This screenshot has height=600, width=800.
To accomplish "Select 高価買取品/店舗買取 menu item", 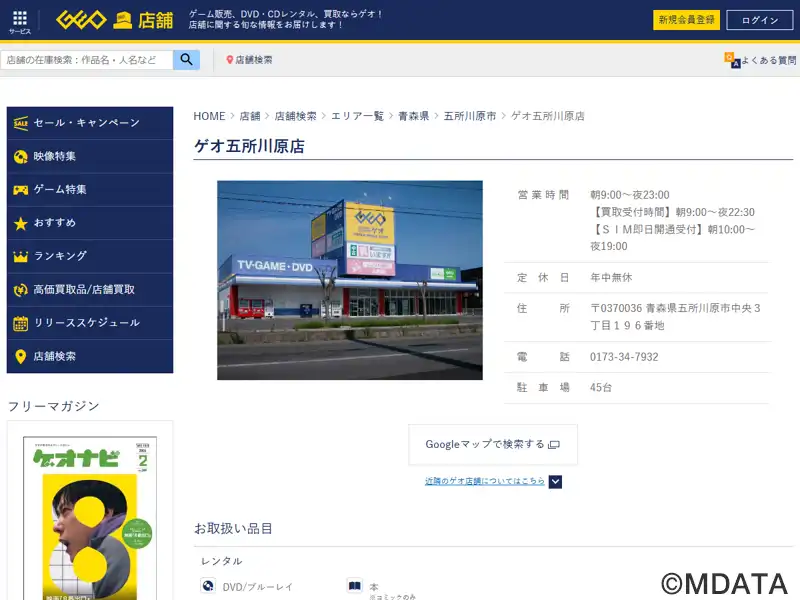I will point(84,290).
